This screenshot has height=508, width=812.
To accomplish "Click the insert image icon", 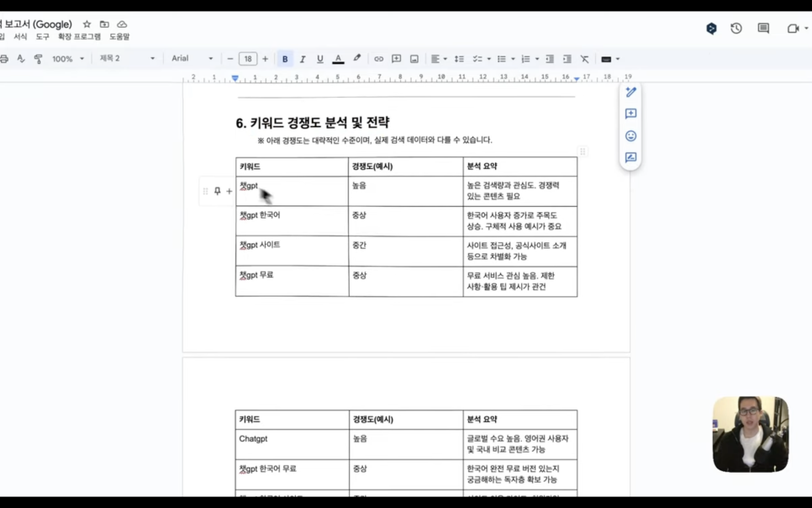I will coord(414,59).
